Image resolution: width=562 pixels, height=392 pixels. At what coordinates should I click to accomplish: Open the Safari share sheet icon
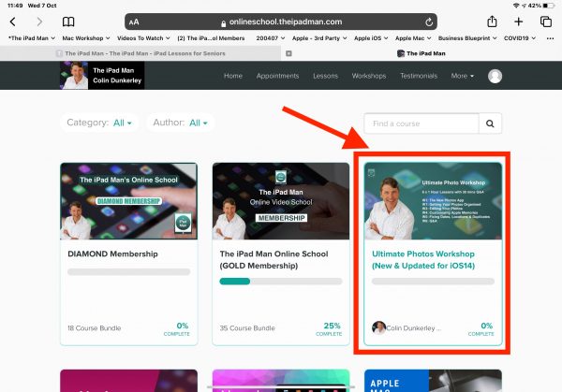pos(492,22)
